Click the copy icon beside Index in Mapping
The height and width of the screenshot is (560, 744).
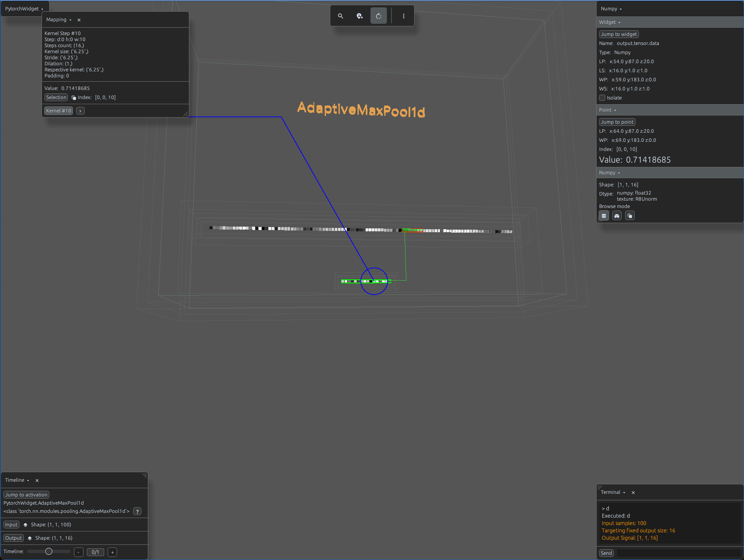74,98
